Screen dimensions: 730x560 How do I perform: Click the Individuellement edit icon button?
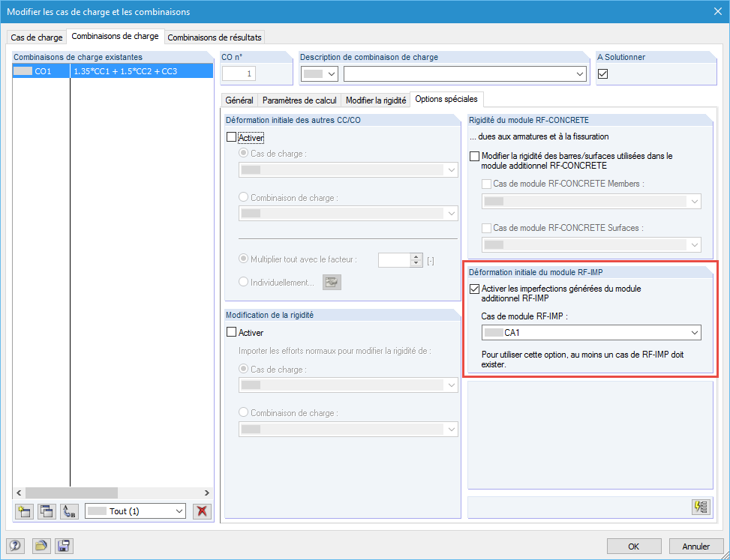pyautogui.click(x=332, y=283)
